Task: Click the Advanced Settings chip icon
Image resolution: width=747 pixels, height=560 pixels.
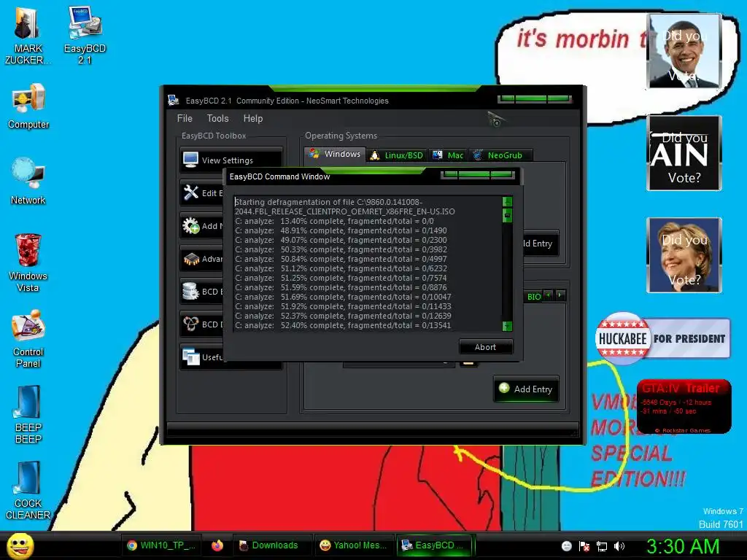Action: coord(191,259)
